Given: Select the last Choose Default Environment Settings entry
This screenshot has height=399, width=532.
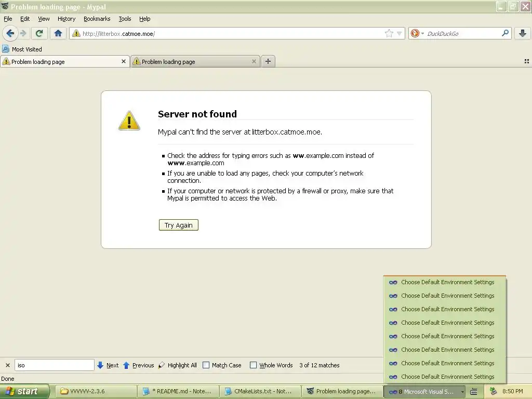Looking at the screenshot, I should [445, 377].
